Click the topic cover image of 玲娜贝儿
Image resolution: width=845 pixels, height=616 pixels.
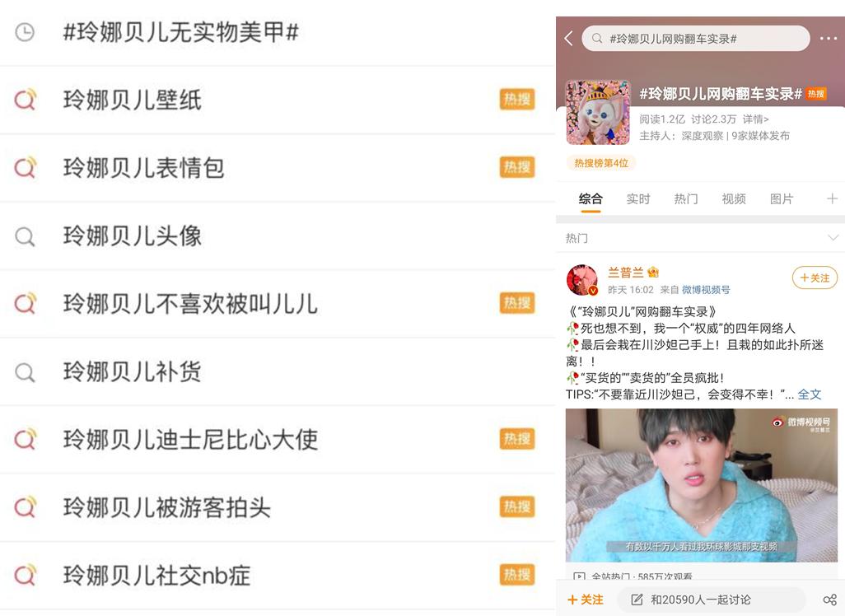(598, 113)
